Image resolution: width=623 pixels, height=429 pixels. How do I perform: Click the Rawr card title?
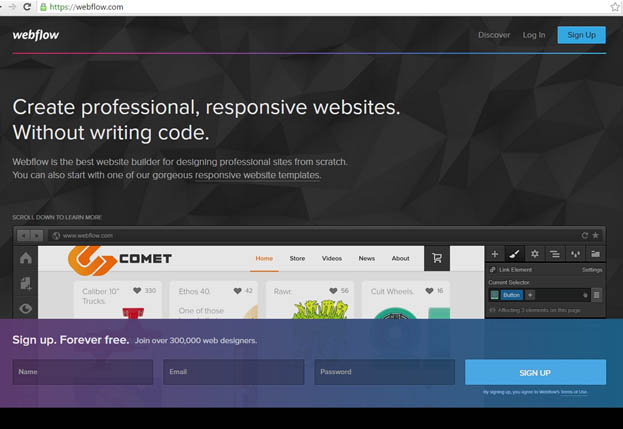click(x=283, y=292)
